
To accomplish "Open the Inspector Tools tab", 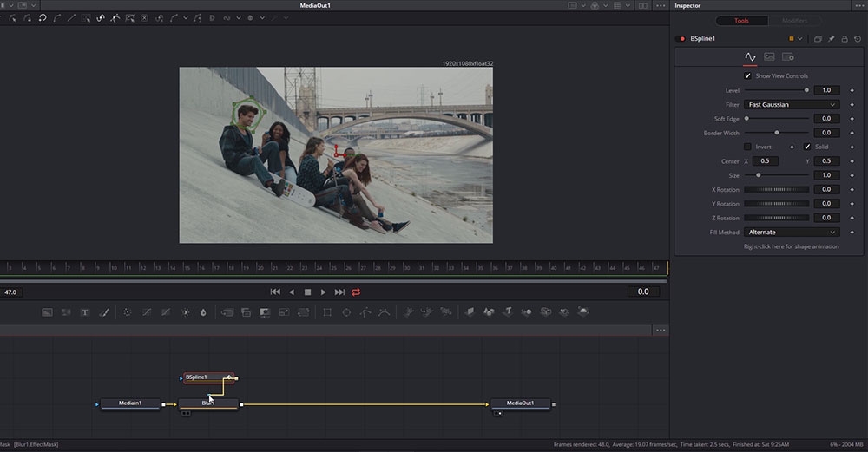I will [x=740, y=21].
